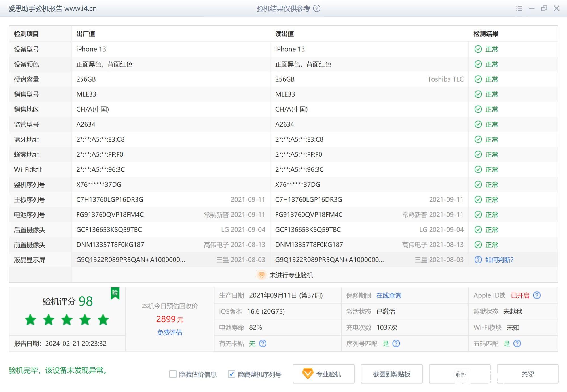Click the green check icon in 设备型号 row
Image resolution: width=567 pixels, height=392 pixels.
click(478, 49)
